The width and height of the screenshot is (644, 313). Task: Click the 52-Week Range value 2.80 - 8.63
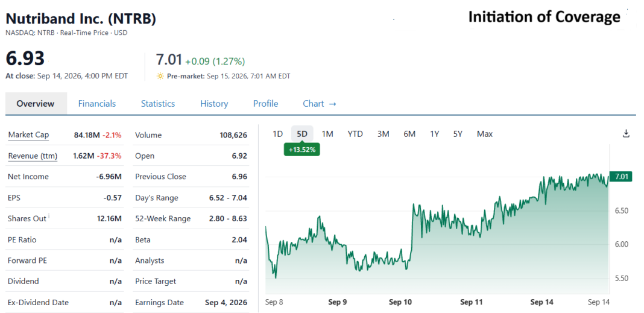coord(228,219)
